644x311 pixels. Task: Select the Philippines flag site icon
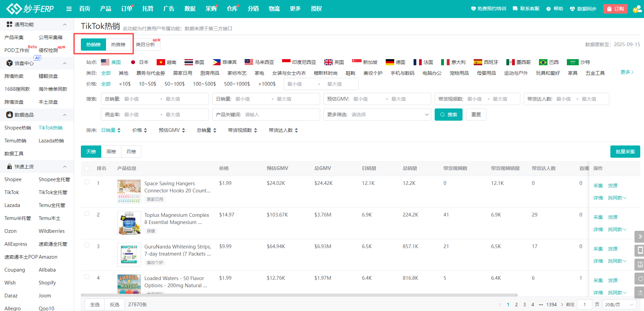[x=216, y=62]
